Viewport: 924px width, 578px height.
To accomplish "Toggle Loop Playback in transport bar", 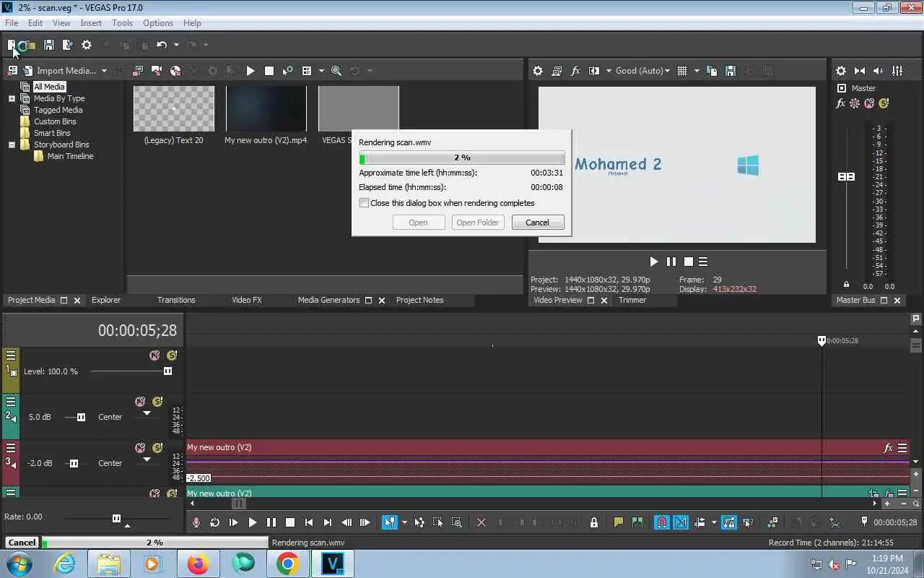I will tap(214, 522).
